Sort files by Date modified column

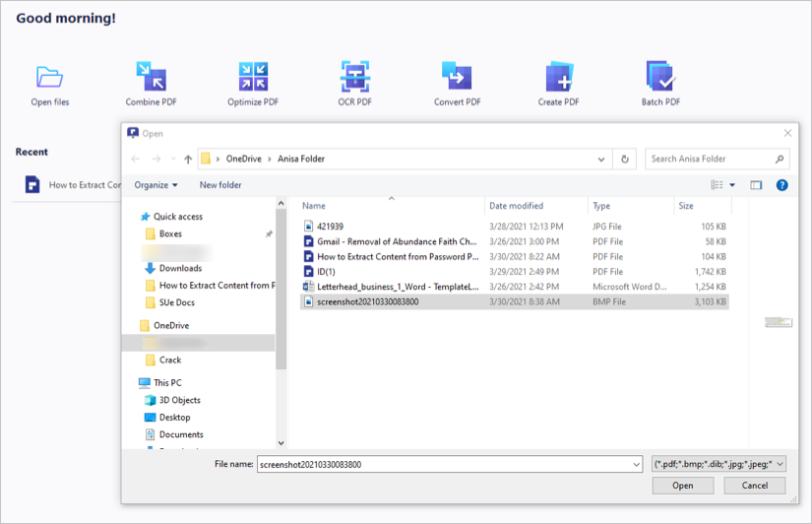517,206
